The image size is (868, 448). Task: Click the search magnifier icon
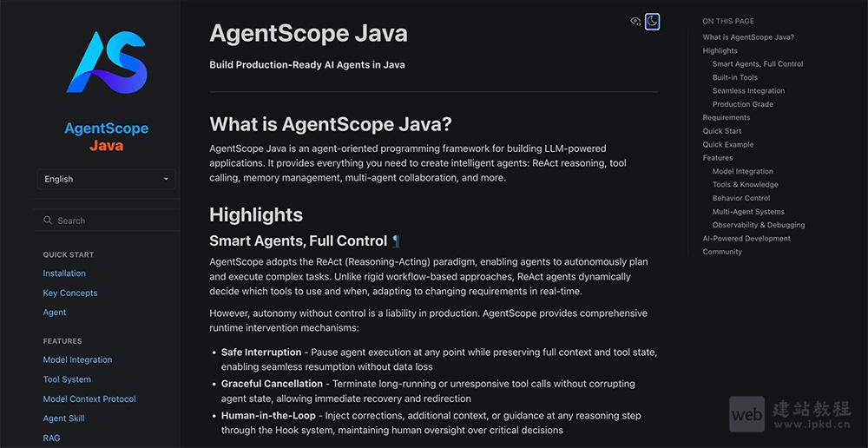point(48,221)
